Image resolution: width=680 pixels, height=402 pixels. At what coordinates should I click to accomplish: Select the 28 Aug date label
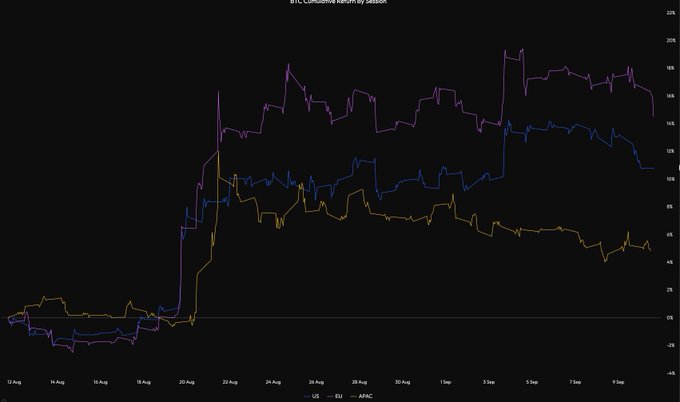(x=360, y=382)
